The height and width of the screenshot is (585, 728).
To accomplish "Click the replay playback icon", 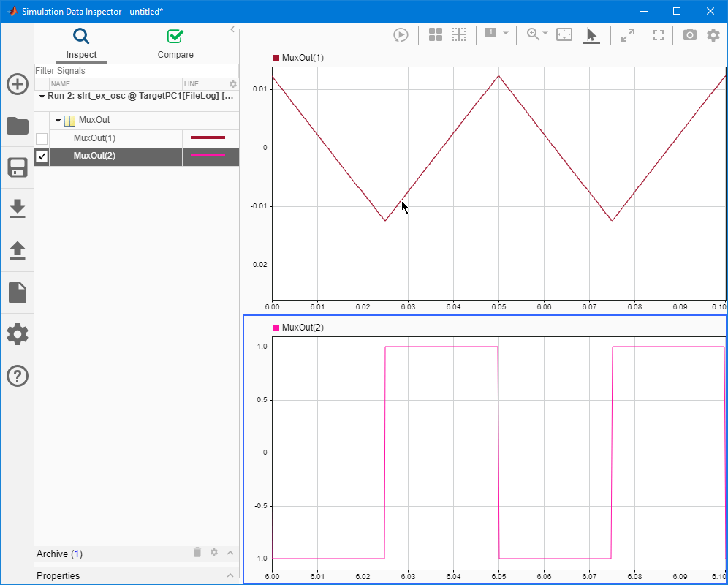I will coord(401,34).
